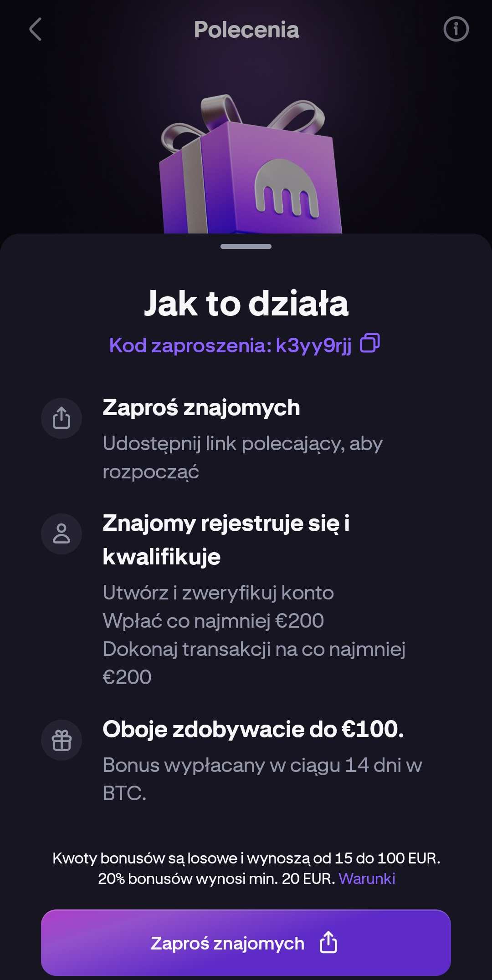Tap the invitation code text k3yy9rjj
The width and height of the screenshot is (492, 980).
[x=313, y=345]
